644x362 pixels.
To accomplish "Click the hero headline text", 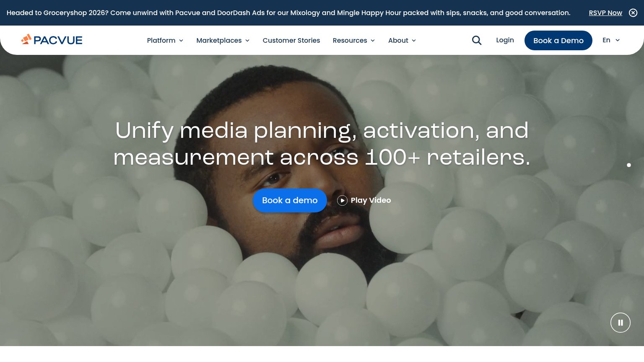I will [x=322, y=144].
